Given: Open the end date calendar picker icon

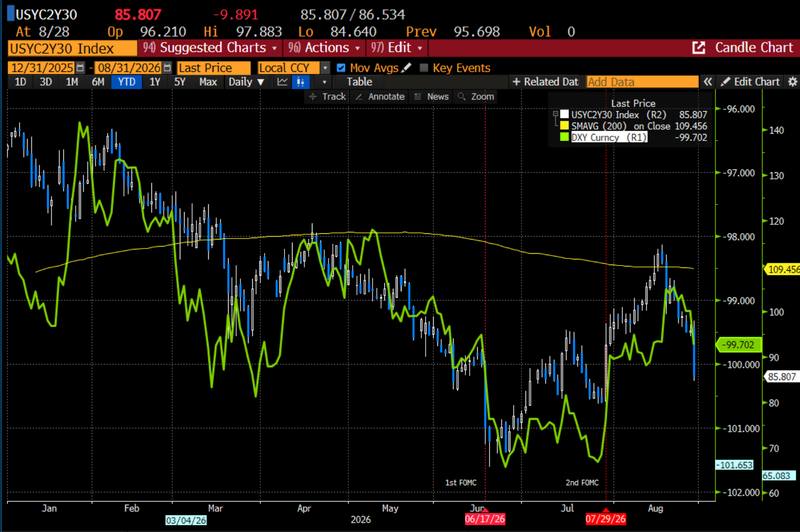Looking at the screenshot, I should coord(167,68).
